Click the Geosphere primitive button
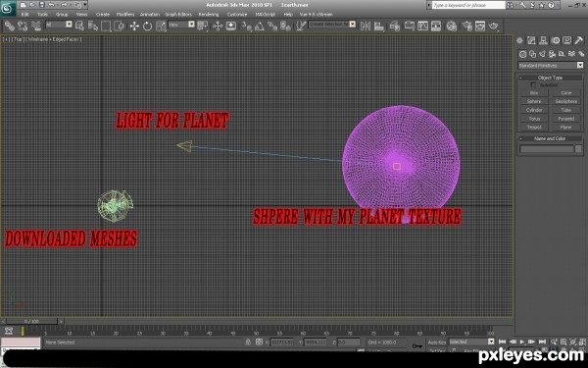 pyautogui.click(x=566, y=101)
